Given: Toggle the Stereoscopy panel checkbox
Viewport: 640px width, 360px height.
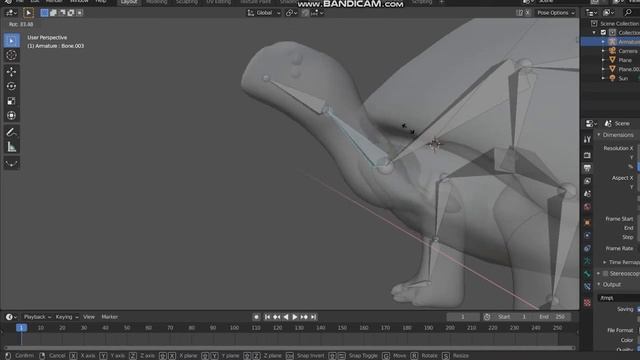Looking at the screenshot, I should 605,273.
